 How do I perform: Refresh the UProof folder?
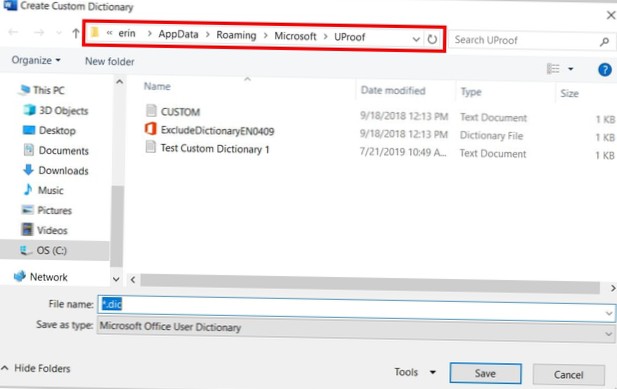[432, 39]
